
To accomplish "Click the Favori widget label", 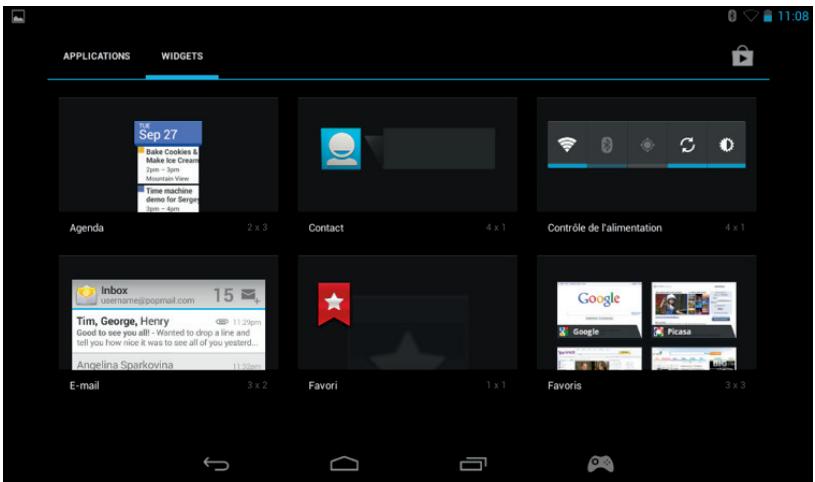I will click(x=323, y=385).
